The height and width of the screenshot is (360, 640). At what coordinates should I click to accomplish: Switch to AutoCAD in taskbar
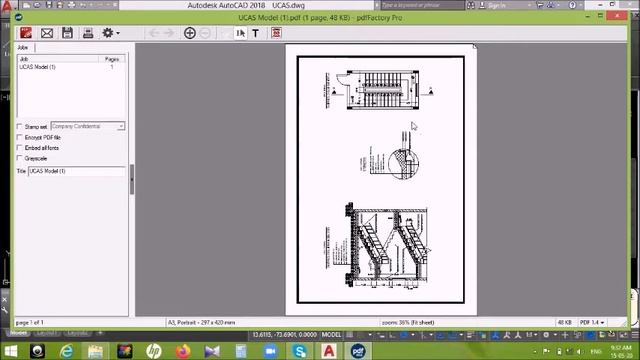click(329, 351)
